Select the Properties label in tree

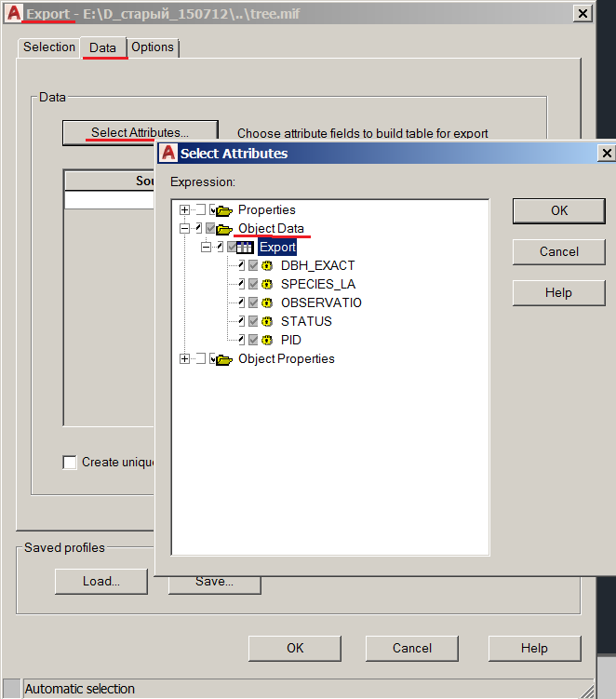coord(266,210)
